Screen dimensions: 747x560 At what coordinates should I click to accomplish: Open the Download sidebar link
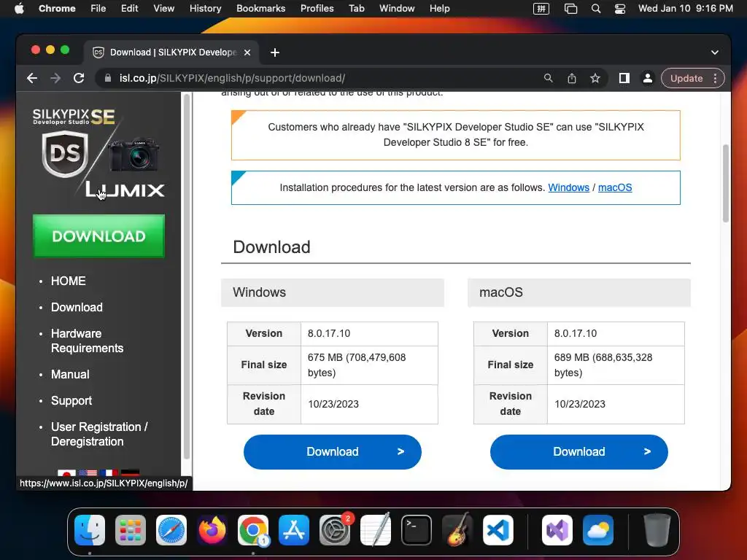click(77, 307)
